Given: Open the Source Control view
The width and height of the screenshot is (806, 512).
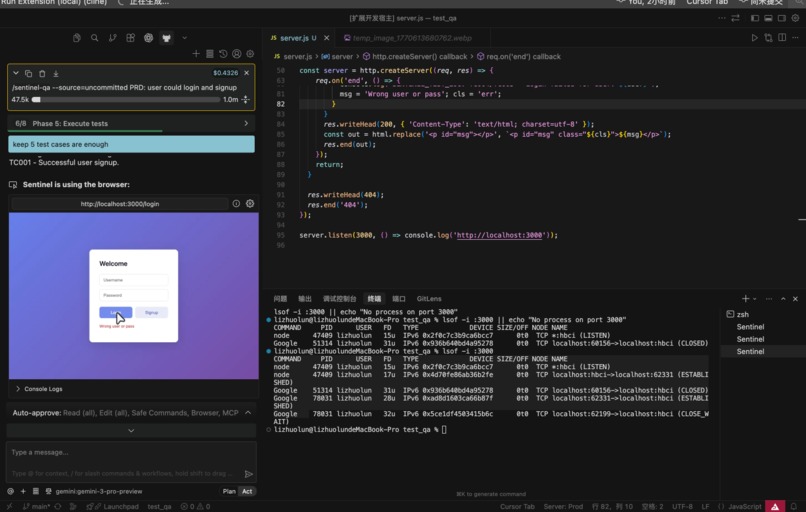Looking at the screenshot, I should tap(113, 38).
